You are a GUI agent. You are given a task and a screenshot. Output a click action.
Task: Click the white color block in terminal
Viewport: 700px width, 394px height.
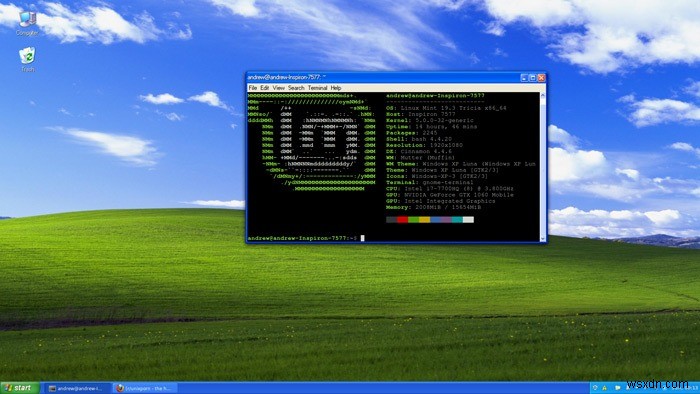(468, 220)
